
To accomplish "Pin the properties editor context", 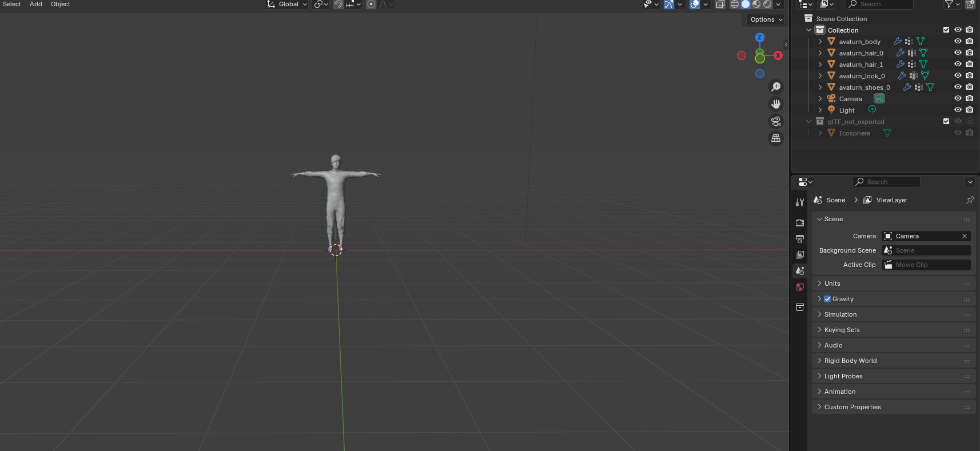I will click(x=970, y=200).
